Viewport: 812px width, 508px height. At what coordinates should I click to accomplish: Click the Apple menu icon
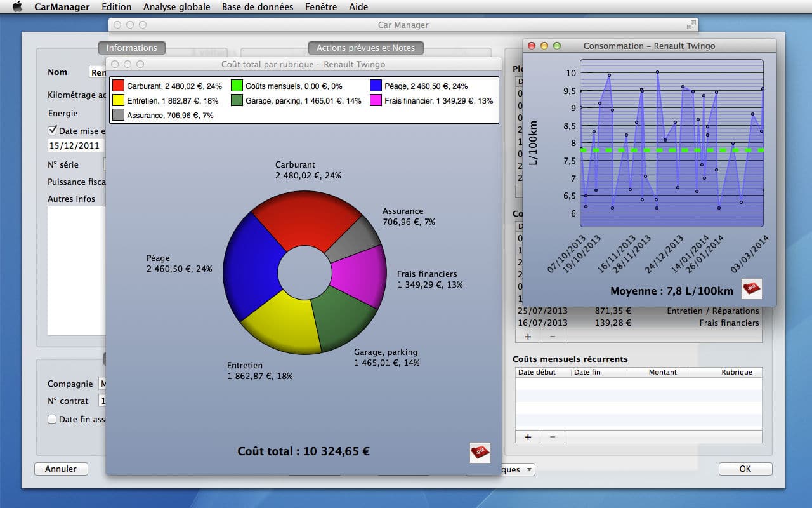[x=17, y=7]
